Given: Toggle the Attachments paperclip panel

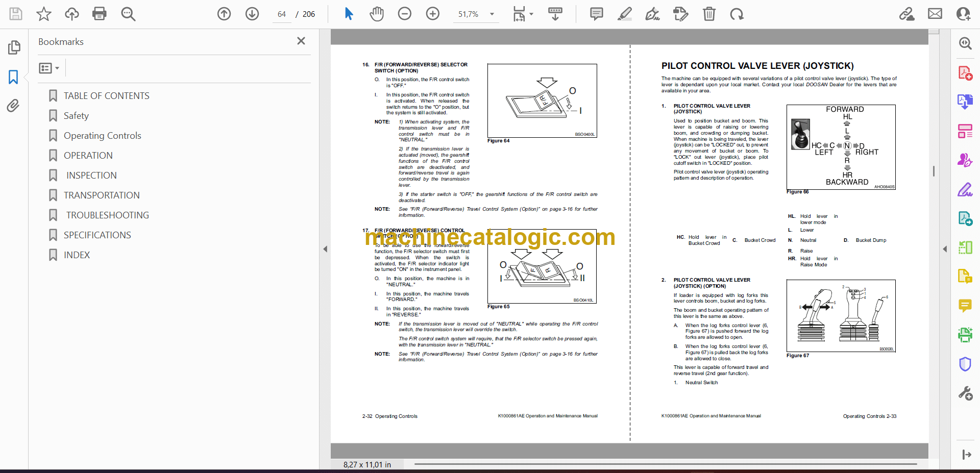Looking at the screenshot, I should [x=13, y=106].
